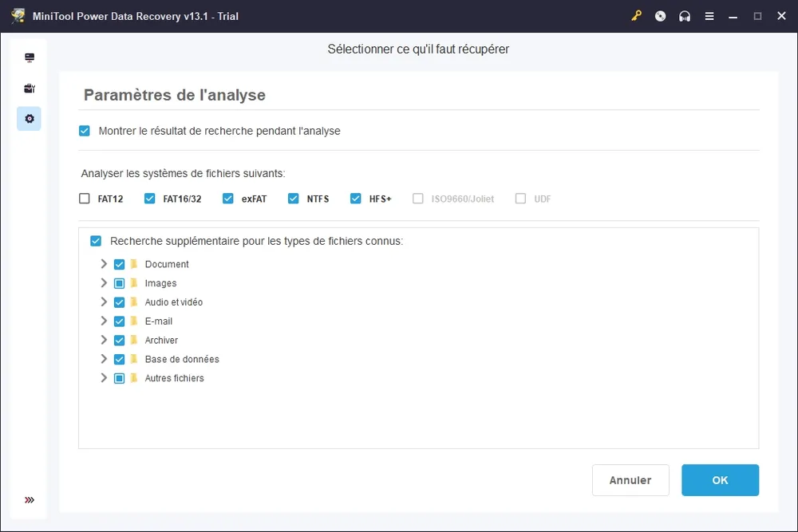The height and width of the screenshot is (532, 798).
Task: Uncheck the HFS+ checkbox
Action: (x=356, y=199)
